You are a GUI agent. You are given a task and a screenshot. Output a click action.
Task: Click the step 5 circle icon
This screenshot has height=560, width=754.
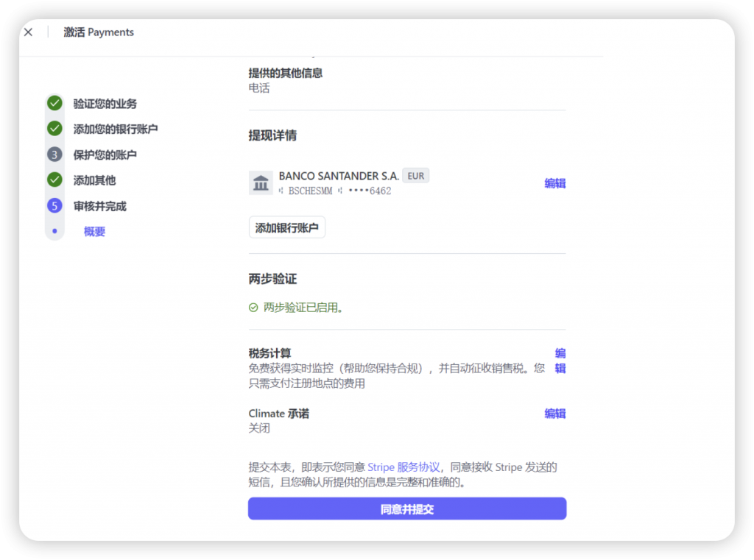[54, 206]
